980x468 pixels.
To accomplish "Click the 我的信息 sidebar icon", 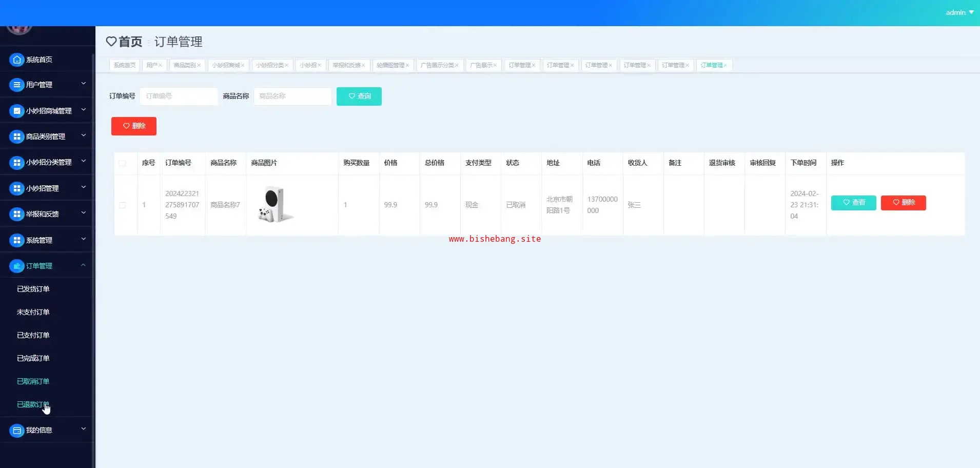I will 17,430.
